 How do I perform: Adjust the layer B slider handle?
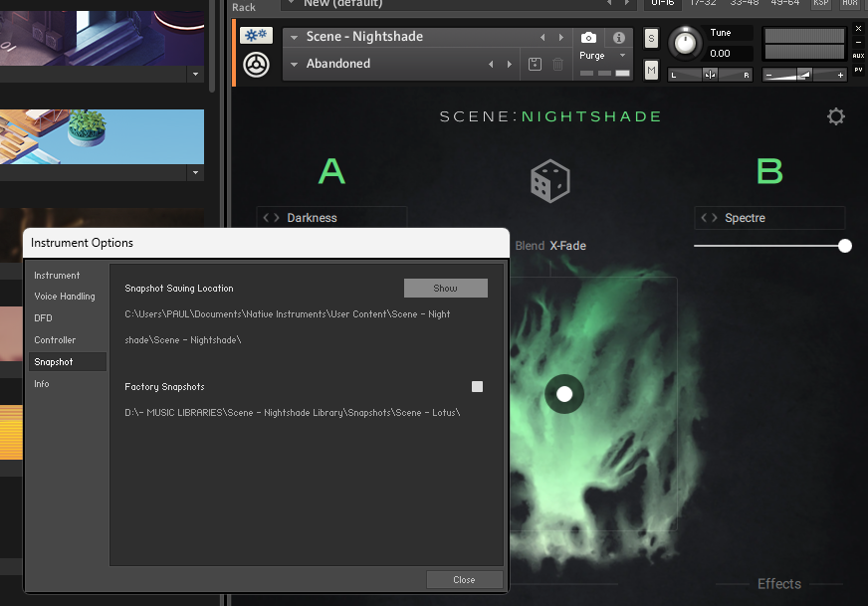point(845,246)
